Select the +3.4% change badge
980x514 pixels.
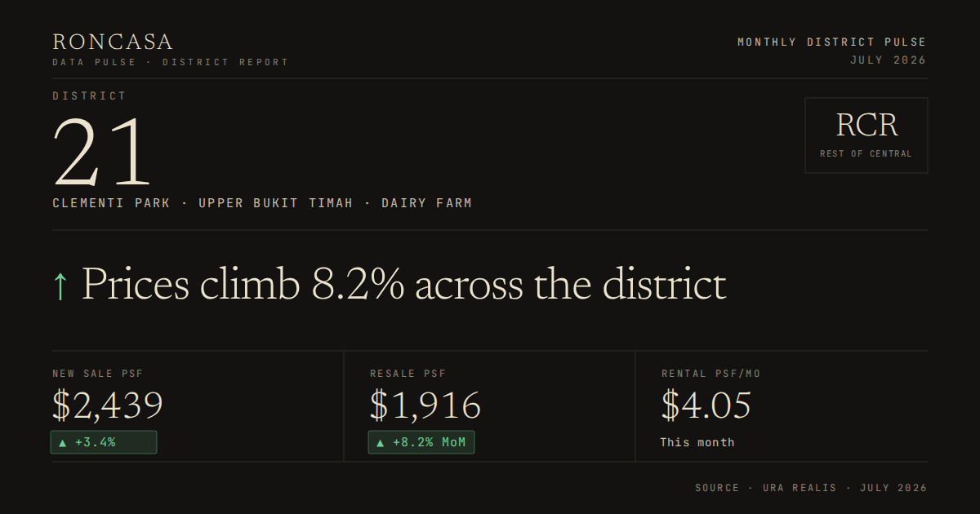pyautogui.click(x=104, y=442)
